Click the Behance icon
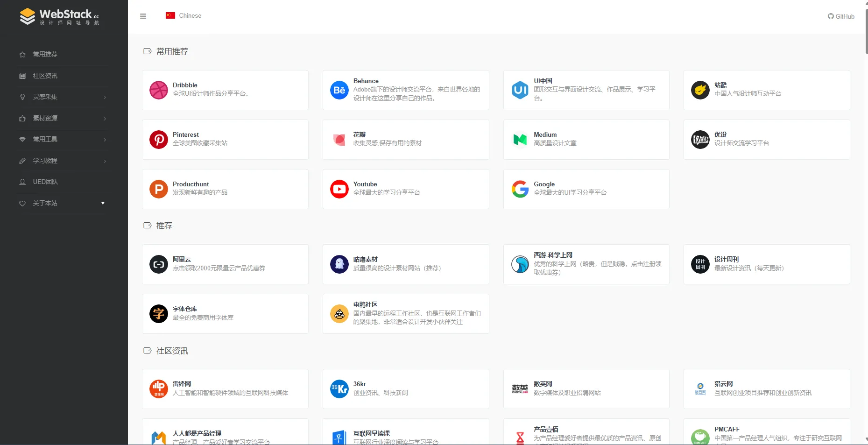This screenshot has height=445, width=868. [x=339, y=90]
